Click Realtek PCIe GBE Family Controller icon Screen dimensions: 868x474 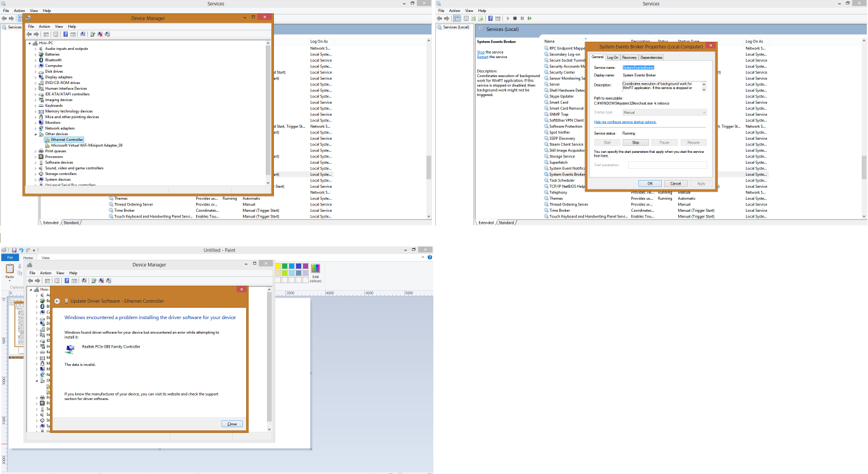(x=70, y=348)
